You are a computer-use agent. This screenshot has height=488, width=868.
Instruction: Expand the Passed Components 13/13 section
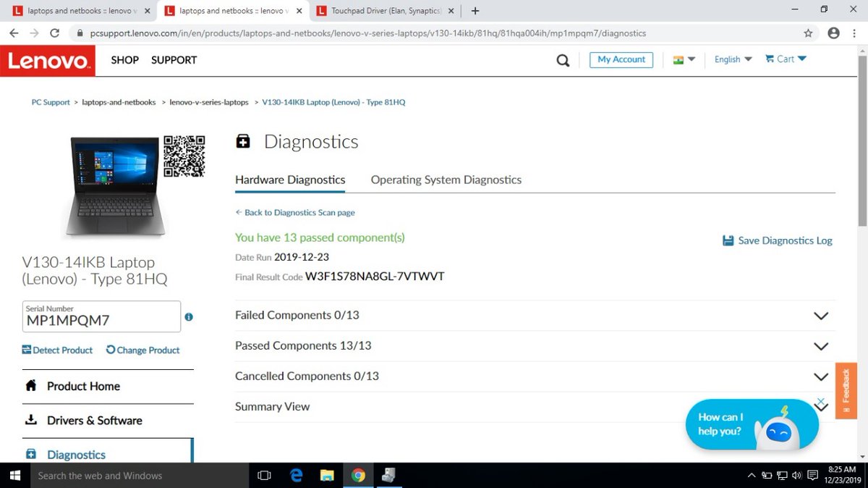coord(535,346)
